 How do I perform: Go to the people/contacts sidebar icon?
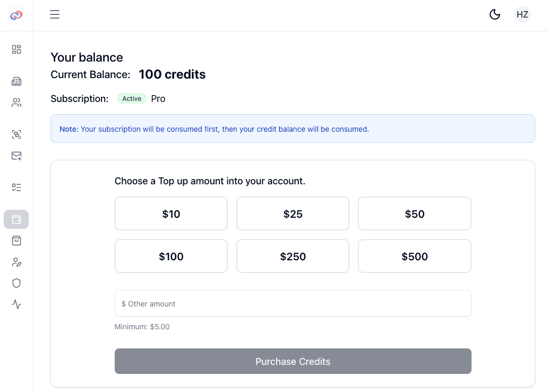coord(16,103)
